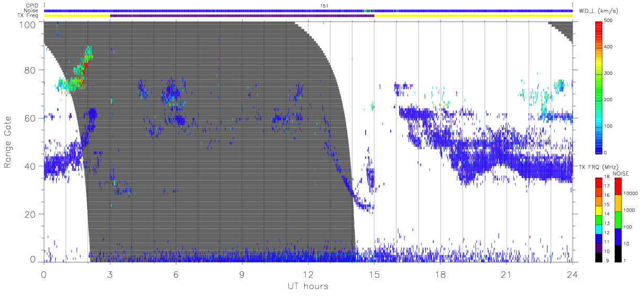Click the 1000 tick in NOISE legend
The height and width of the screenshot is (297, 644).
point(630,210)
